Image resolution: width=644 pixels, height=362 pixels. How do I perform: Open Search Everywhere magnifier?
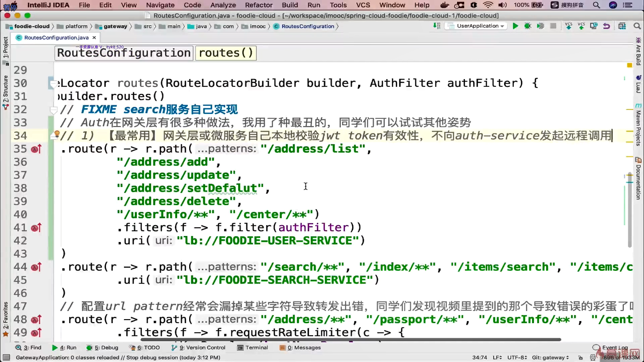coord(637,26)
